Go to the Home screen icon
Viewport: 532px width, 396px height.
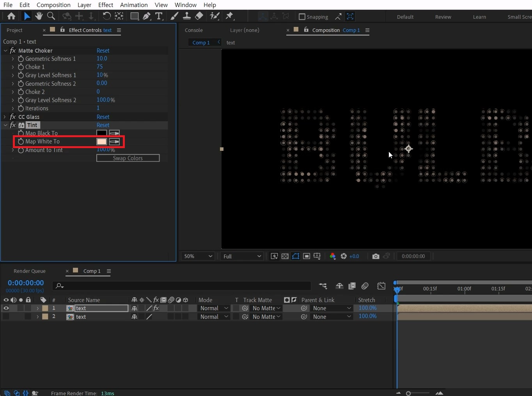11,16
